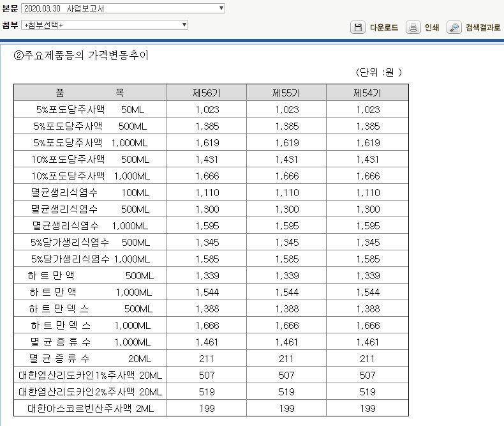Click 제56기 value 1,339
This screenshot has width=504, height=426.
(207, 276)
